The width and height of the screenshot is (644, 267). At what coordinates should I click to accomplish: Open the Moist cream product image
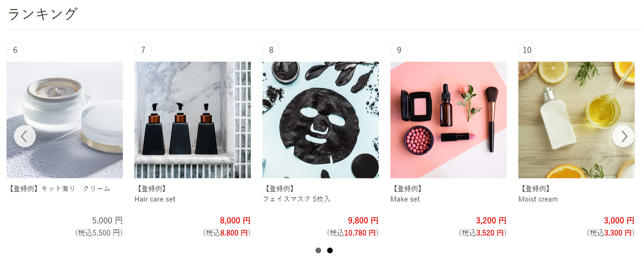click(577, 120)
